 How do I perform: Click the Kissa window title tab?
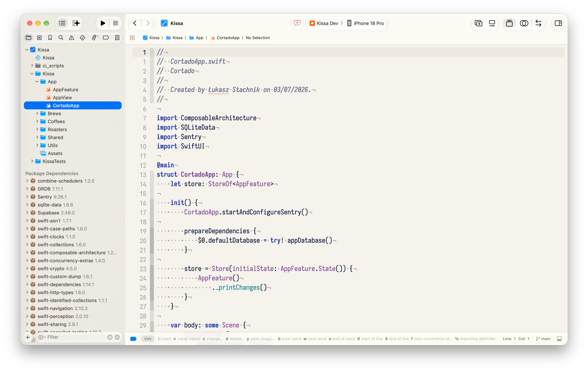pos(172,23)
